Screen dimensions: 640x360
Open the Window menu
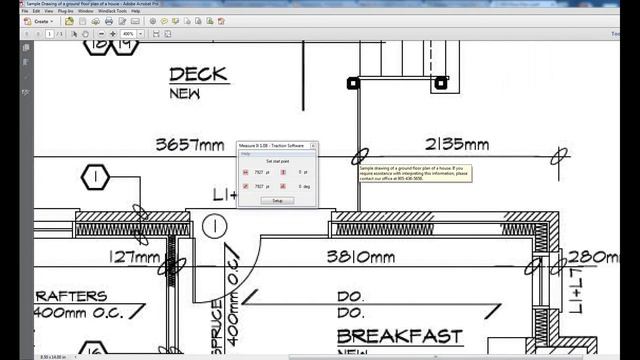(85, 11)
